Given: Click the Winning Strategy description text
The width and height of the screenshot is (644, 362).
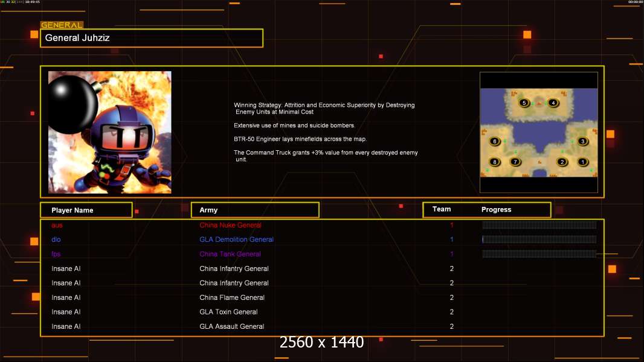Looking at the screenshot, I should (324, 109).
